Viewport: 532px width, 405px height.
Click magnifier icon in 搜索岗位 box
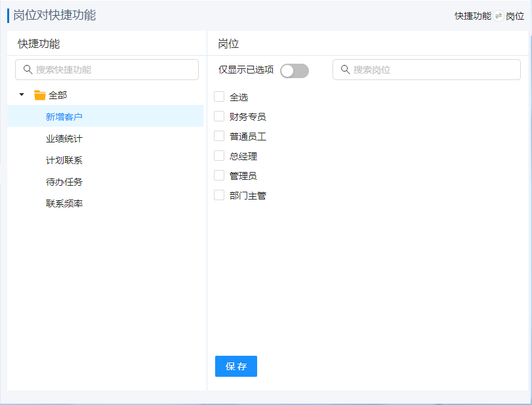pyautogui.click(x=345, y=70)
